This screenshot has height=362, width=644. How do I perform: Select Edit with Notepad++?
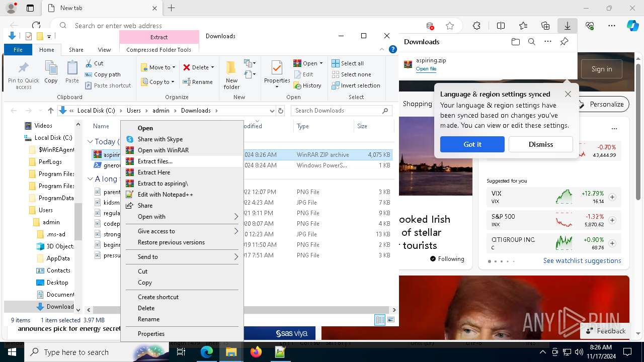click(182, 195)
